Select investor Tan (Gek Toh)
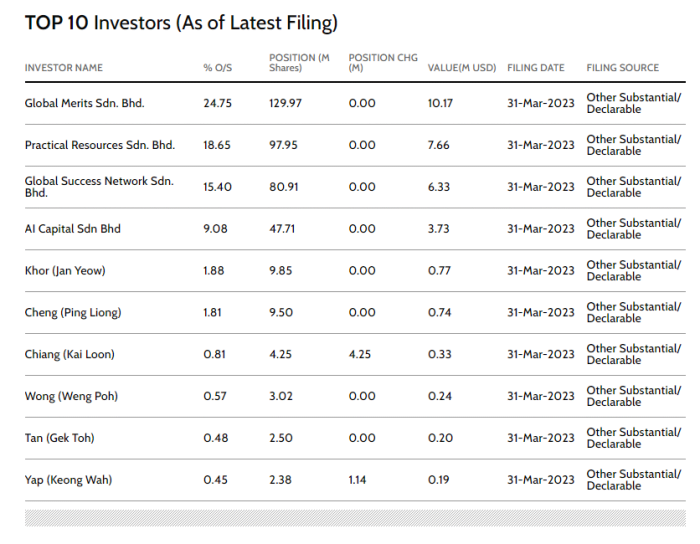 [59, 438]
